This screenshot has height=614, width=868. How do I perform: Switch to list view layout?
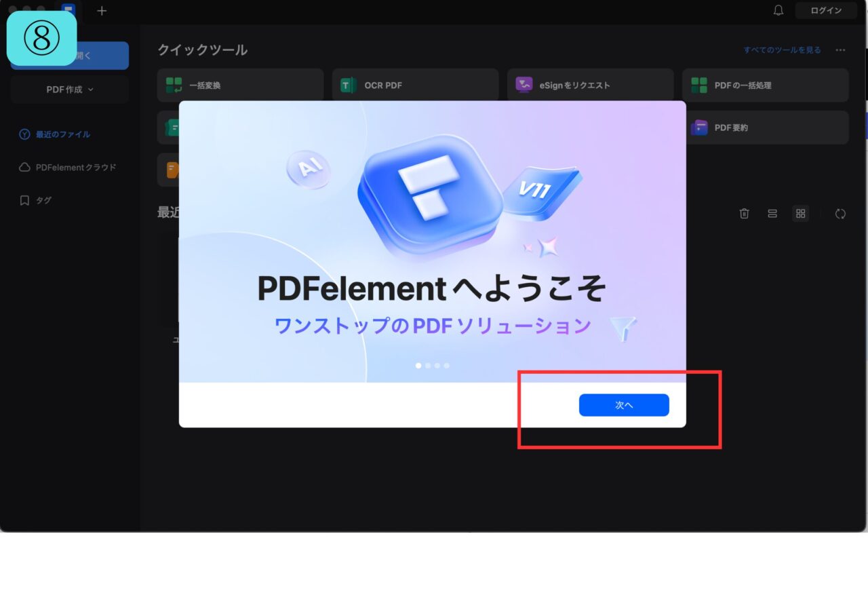[x=772, y=214]
